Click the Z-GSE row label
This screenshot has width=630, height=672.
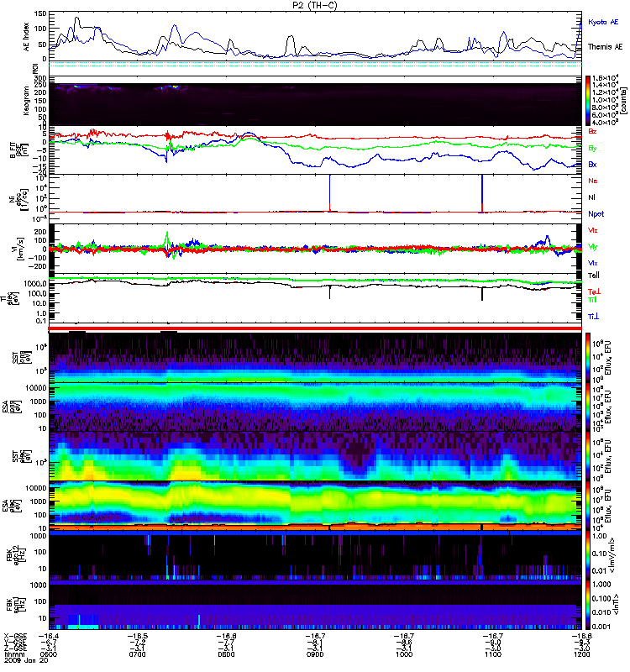point(15,648)
